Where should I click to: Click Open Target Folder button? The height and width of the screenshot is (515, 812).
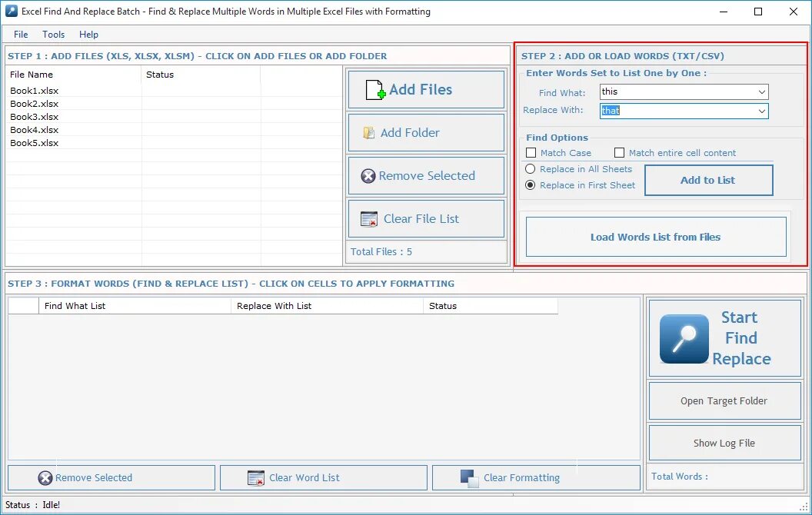tap(724, 401)
